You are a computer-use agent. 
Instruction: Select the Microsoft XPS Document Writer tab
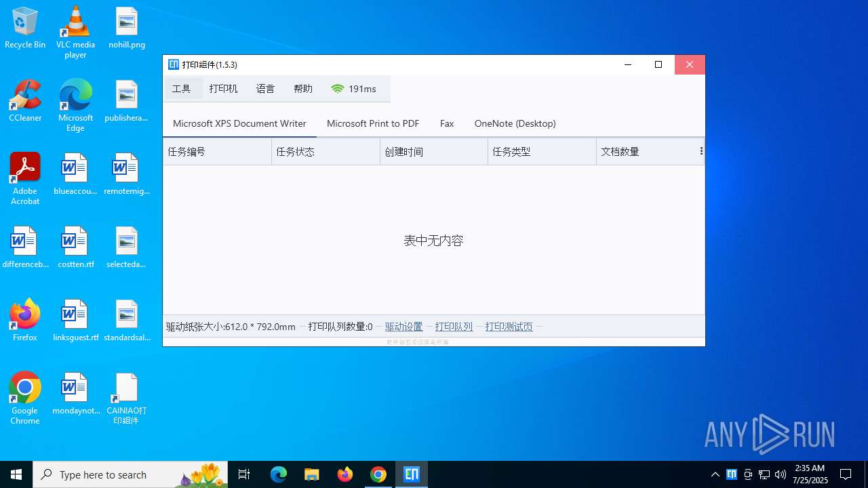239,123
